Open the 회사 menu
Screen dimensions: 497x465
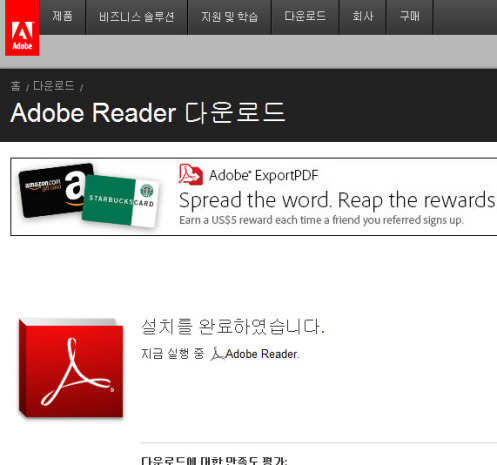coord(363,17)
